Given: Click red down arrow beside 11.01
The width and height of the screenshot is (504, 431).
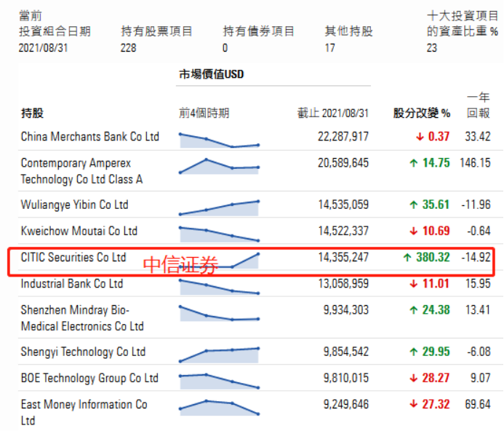Looking at the screenshot, I should [414, 284].
